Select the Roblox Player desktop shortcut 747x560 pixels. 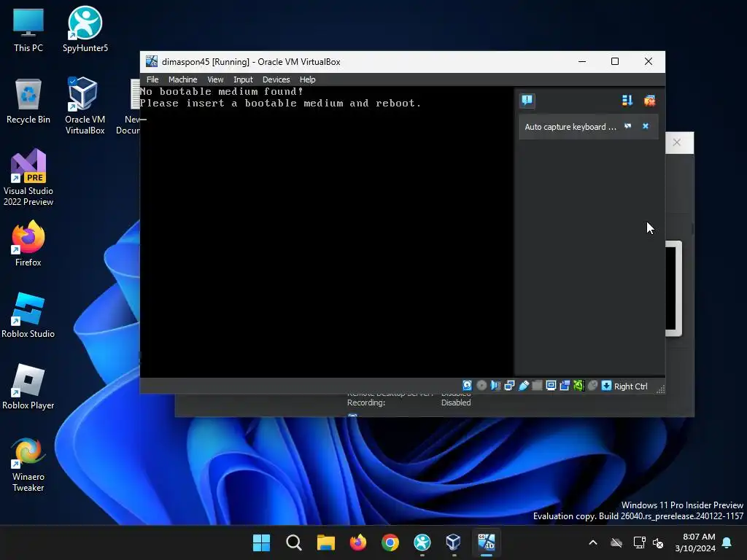[x=28, y=386]
